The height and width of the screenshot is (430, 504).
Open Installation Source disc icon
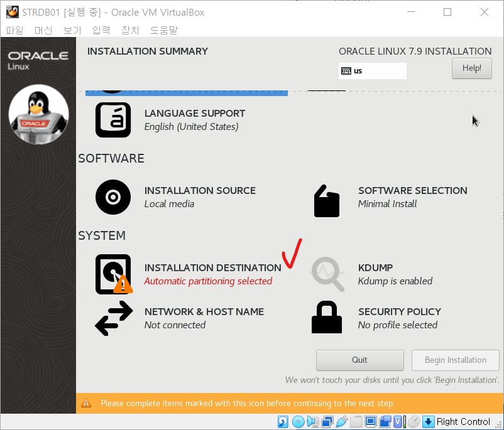(113, 197)
